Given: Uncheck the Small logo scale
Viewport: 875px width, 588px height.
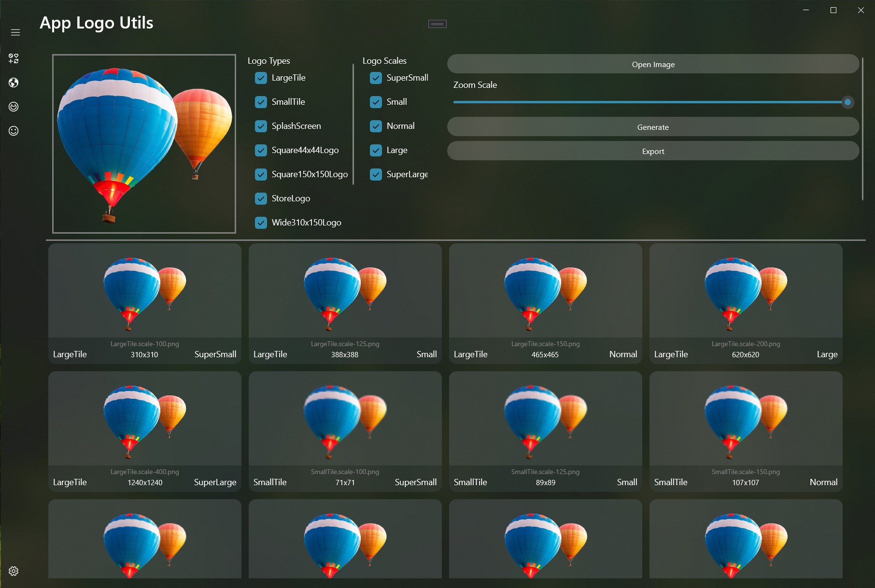Looking at the screenshot, I should point(376,102).
